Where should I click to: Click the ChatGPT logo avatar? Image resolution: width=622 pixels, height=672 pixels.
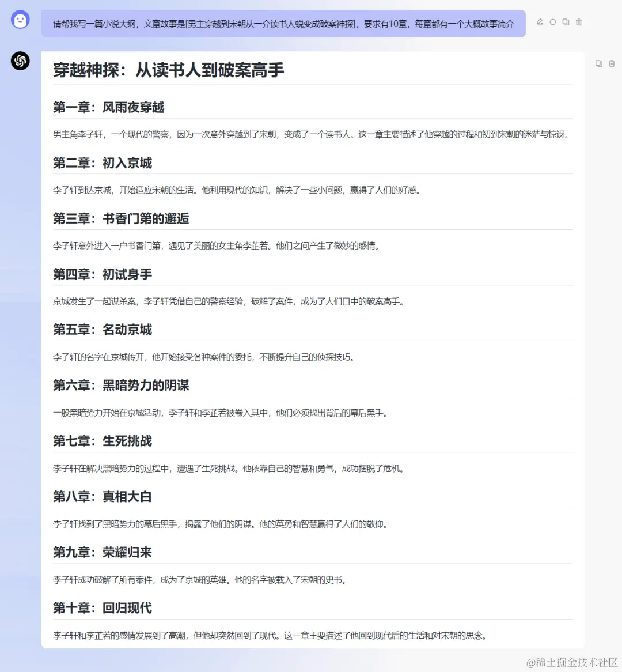point(20,61)
